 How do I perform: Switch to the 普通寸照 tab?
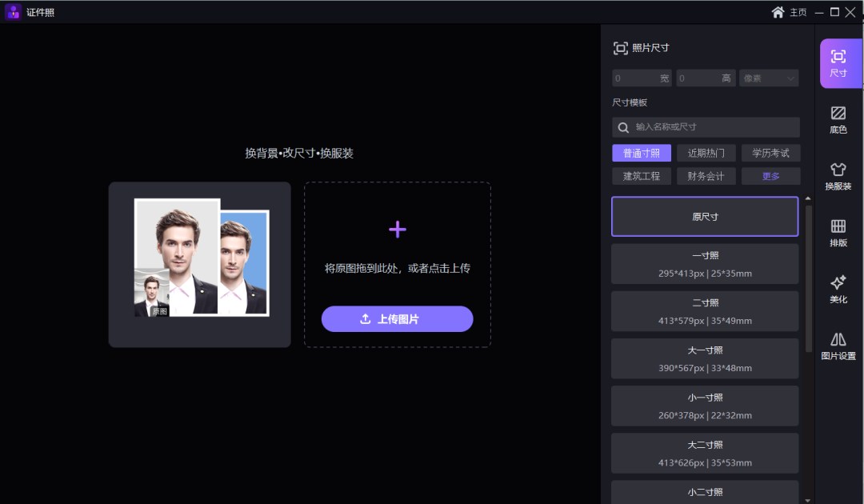(641, 153)
